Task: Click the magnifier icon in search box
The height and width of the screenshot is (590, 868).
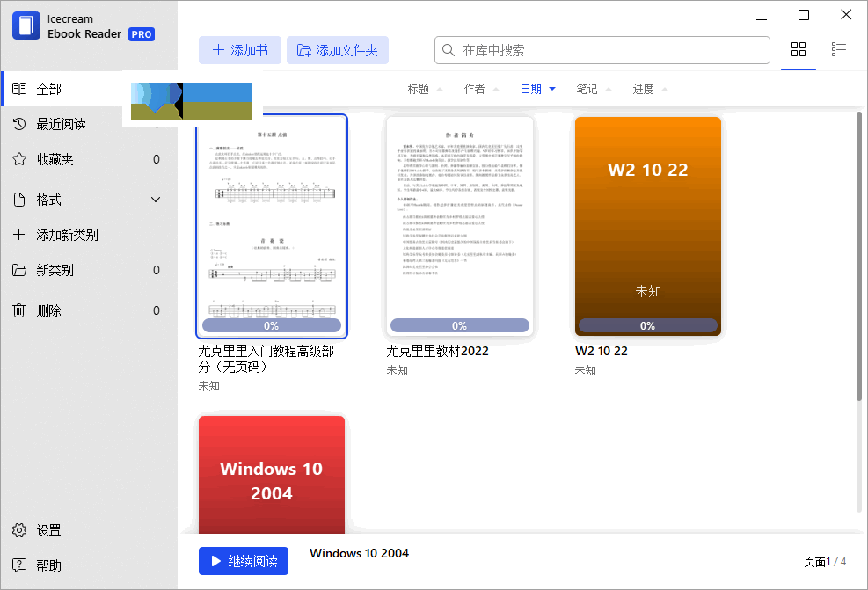Action: [449, 50]
